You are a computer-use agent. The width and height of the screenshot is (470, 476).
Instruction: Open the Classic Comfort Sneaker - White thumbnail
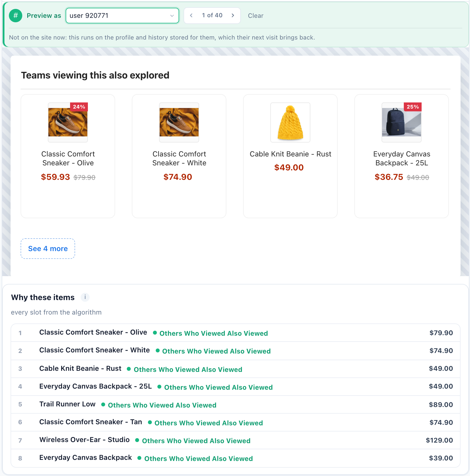tap(179, 122)
